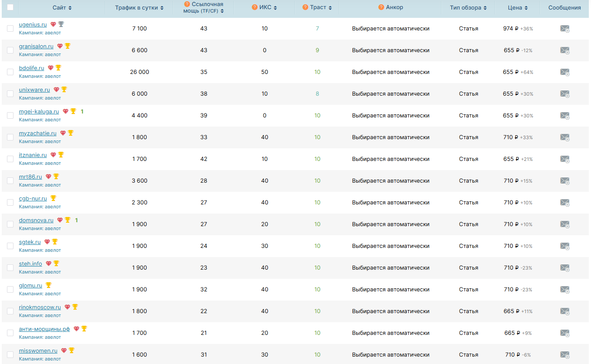Click the help icon next to Анкор

point(381,7)
